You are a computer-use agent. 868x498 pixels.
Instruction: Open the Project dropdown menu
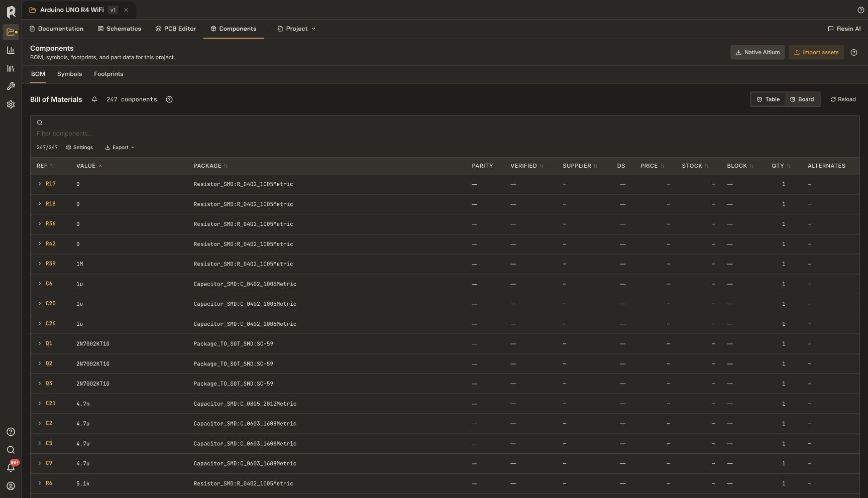296,29
